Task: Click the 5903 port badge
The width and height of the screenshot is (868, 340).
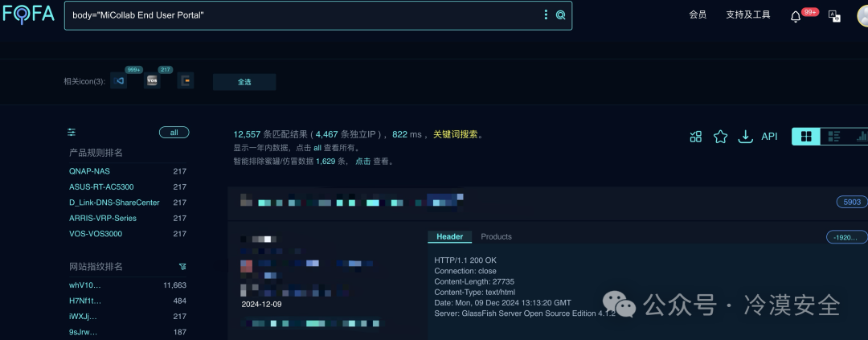Action: click(x=852, y=202)
